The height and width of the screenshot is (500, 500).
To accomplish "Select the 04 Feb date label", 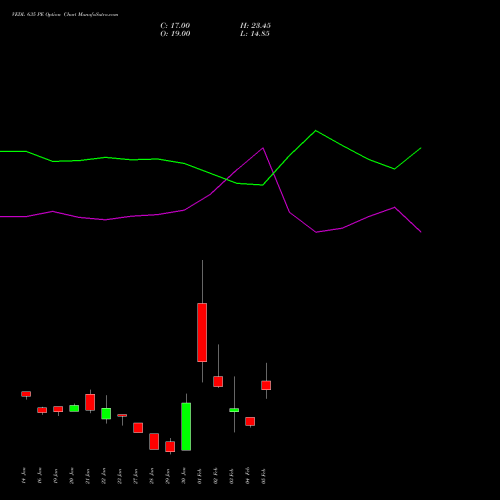I will tap(247, 476).
